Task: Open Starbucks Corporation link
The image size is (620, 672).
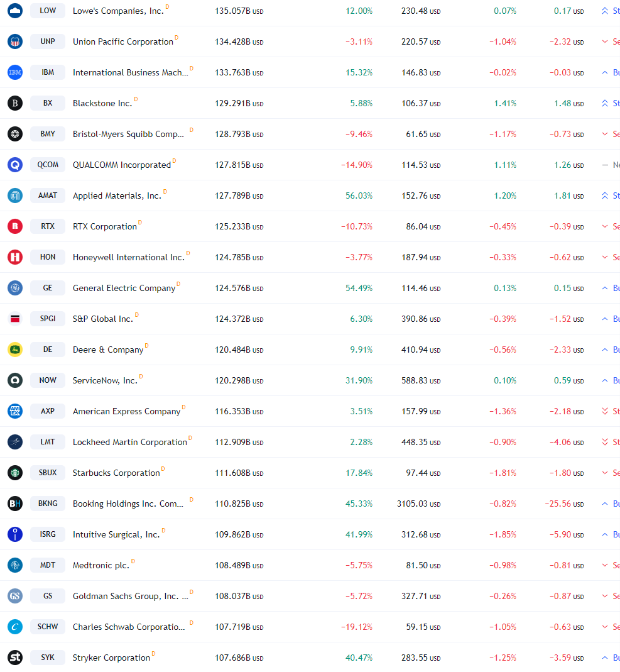Action: [116, 473]
